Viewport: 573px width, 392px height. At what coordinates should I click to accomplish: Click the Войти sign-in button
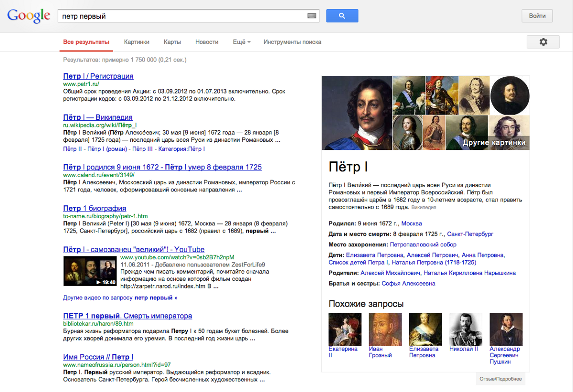(537, 16)
